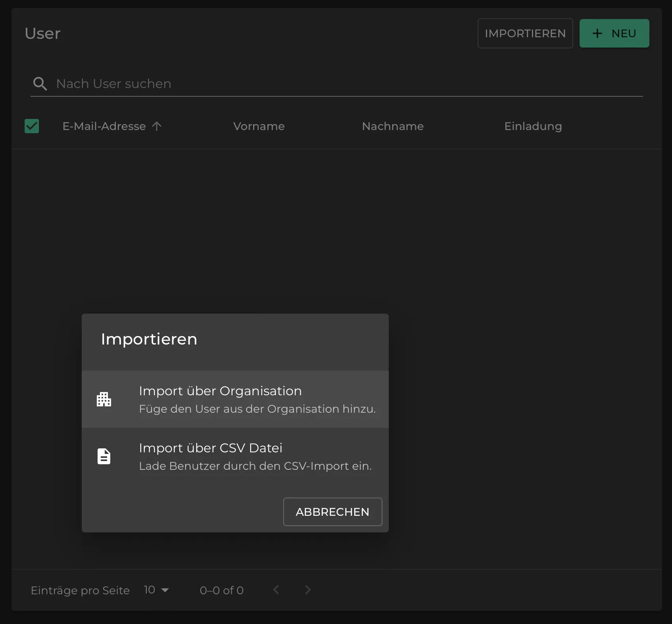Cancel the dialog with ABBRECHEN
The height and width of the screenshot is (624, 672).
click(x=332, y=512)
